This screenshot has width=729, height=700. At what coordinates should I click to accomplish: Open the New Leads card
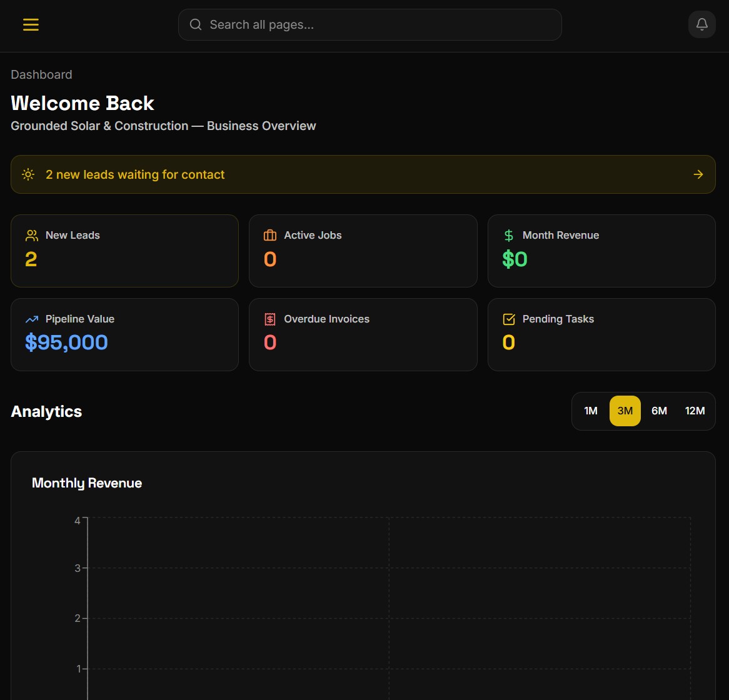tap(124, 251)
